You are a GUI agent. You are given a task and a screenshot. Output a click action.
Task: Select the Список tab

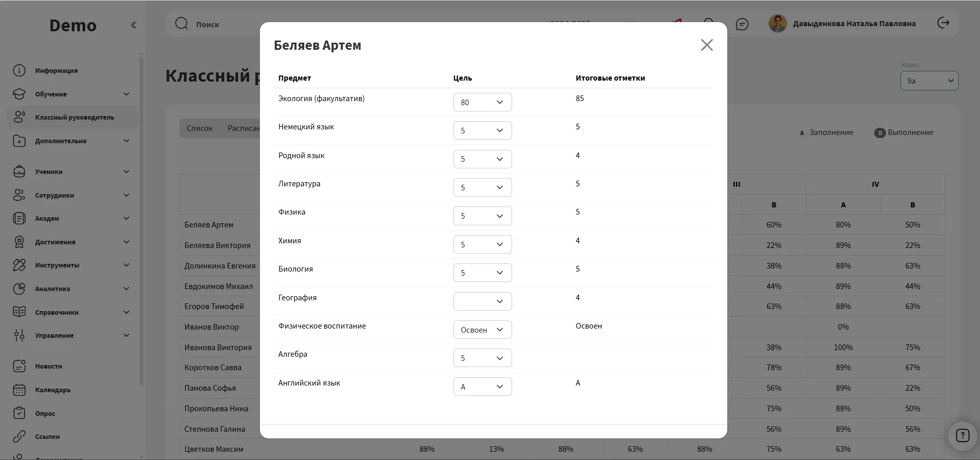(199, 128)
